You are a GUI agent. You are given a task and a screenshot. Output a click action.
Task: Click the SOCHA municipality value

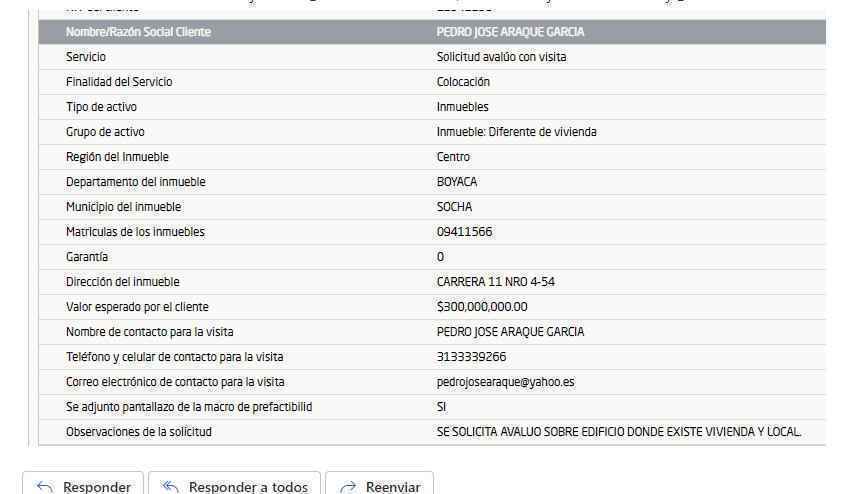pos(454,207)
